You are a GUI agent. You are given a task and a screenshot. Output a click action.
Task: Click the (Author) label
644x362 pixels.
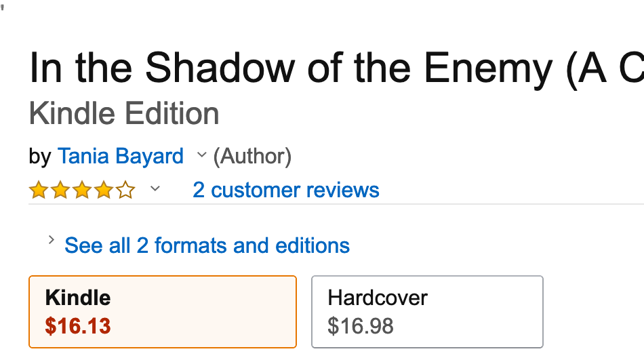coord(252,157)
